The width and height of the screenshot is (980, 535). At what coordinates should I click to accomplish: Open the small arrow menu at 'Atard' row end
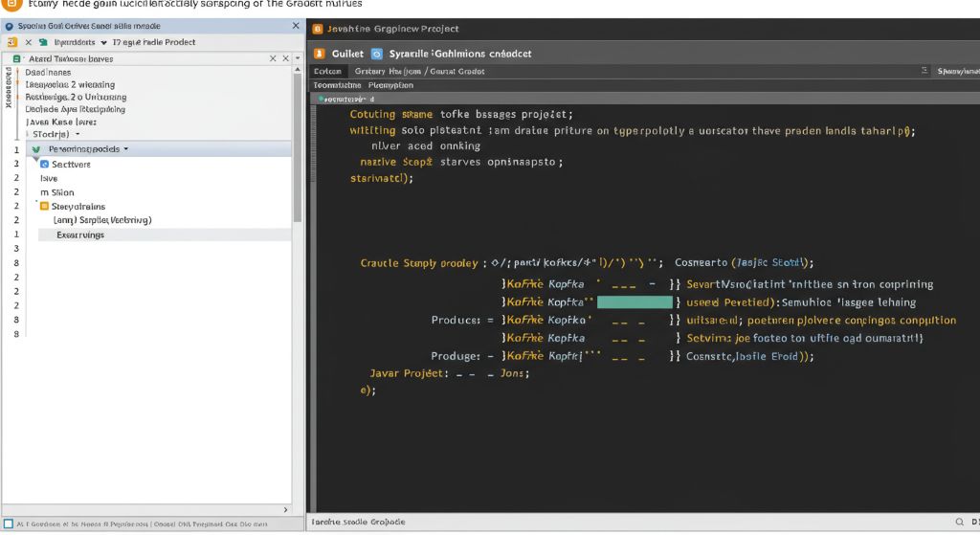click(x=298, y=58)
